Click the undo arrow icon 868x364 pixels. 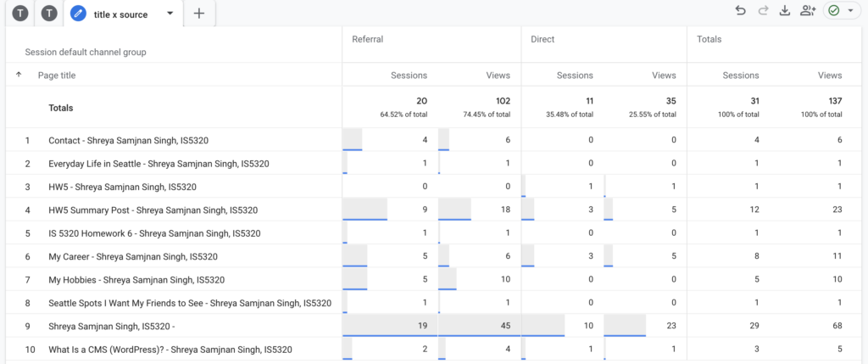740,11
